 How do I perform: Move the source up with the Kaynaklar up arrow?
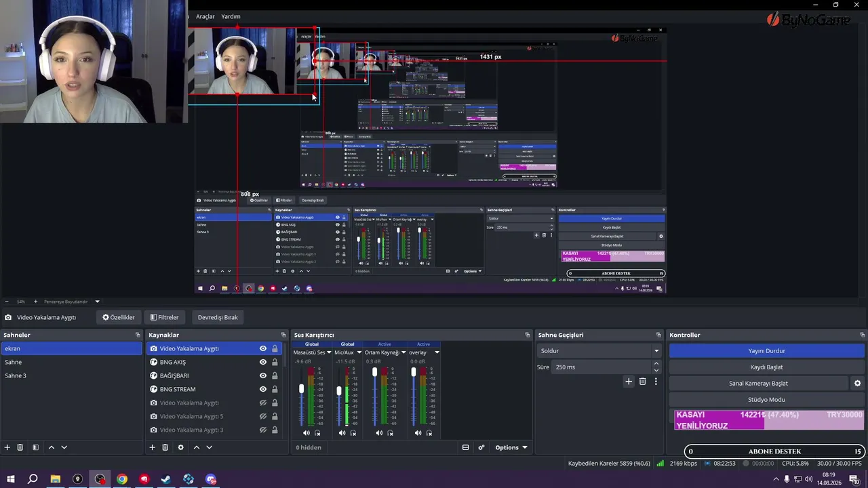[196, 447]
